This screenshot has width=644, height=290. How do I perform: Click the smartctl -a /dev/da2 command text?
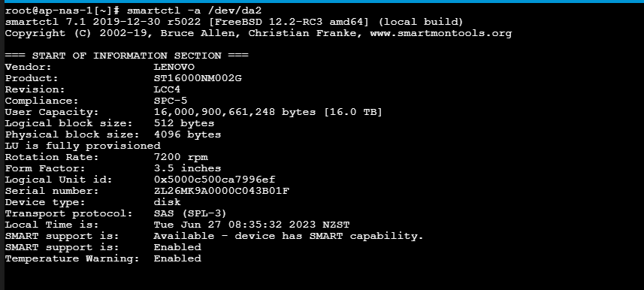point(194,11)
